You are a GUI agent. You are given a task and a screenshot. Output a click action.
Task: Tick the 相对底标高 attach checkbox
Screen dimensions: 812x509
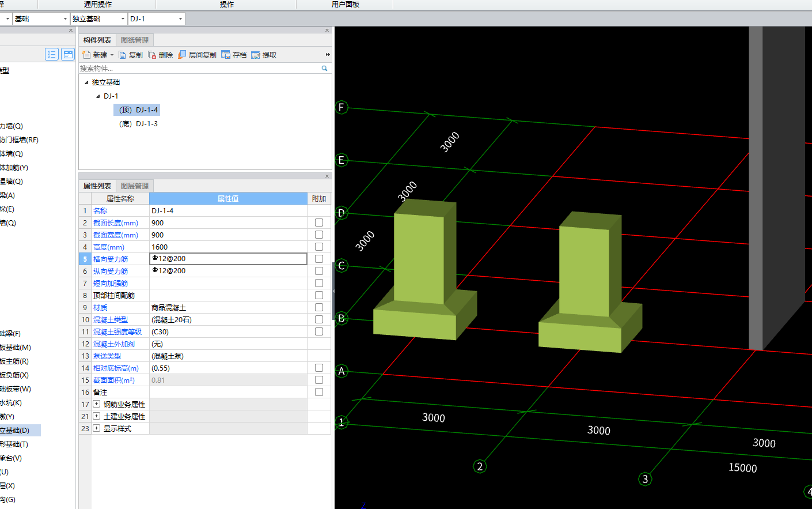(x=319, y=368)
